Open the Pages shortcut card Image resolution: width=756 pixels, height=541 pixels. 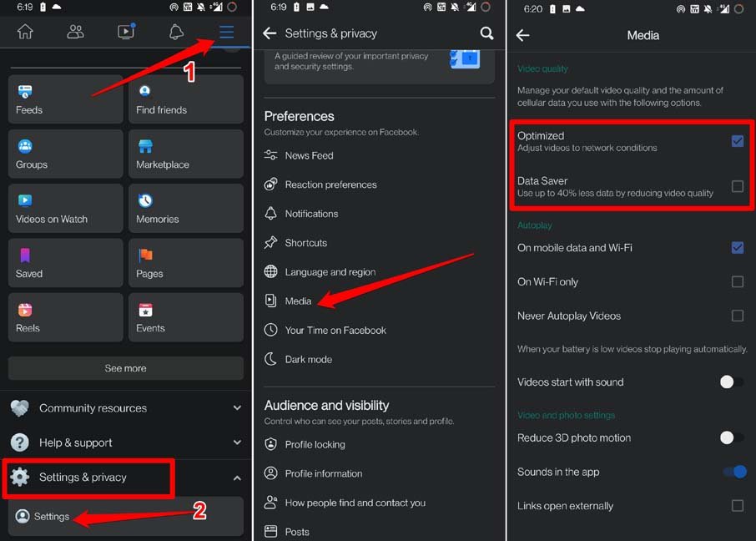(186, 263)
